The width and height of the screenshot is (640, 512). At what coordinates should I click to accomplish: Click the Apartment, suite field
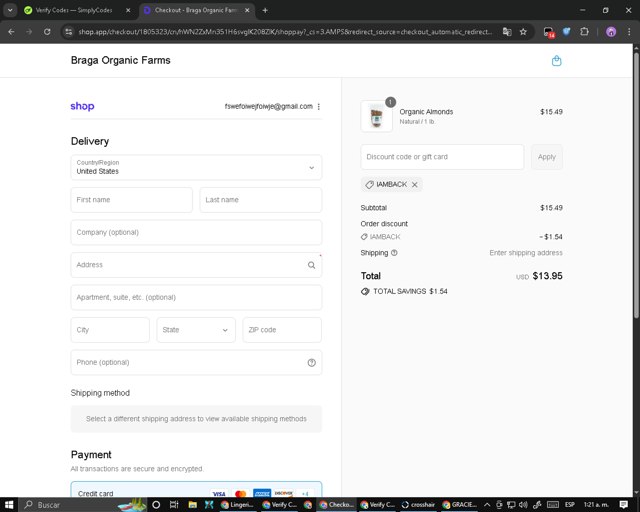(x=196, y=297)
